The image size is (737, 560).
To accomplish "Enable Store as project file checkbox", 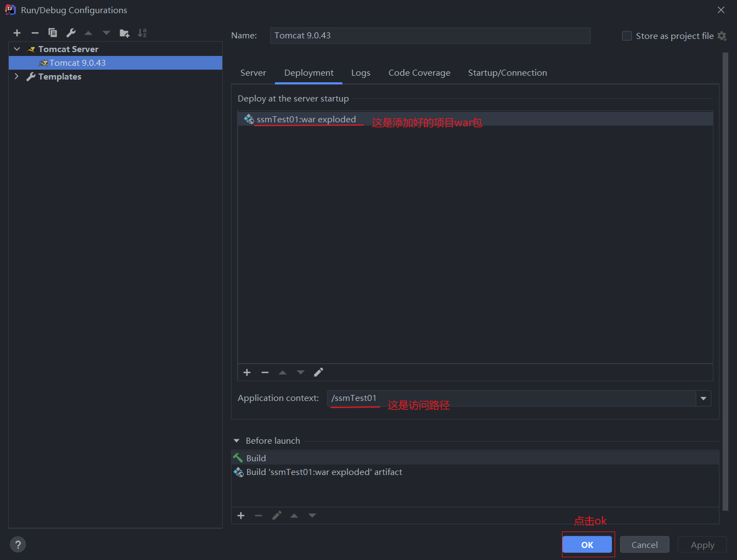I will (627, 36).
